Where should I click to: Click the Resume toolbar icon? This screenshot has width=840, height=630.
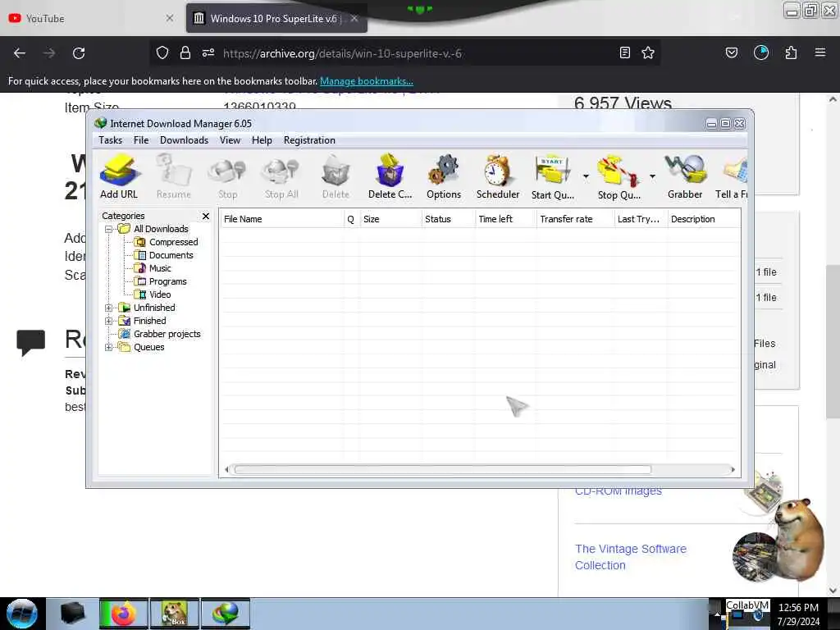pos(174,176)
